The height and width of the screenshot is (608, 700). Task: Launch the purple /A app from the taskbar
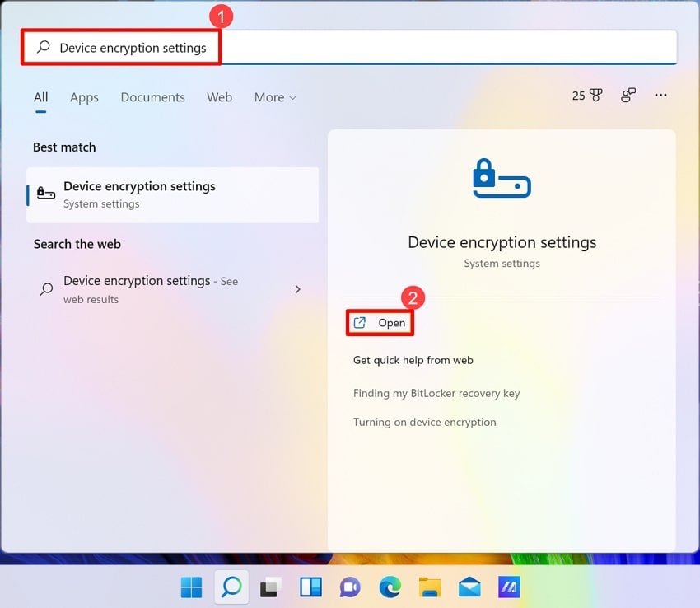pos(509,587)
